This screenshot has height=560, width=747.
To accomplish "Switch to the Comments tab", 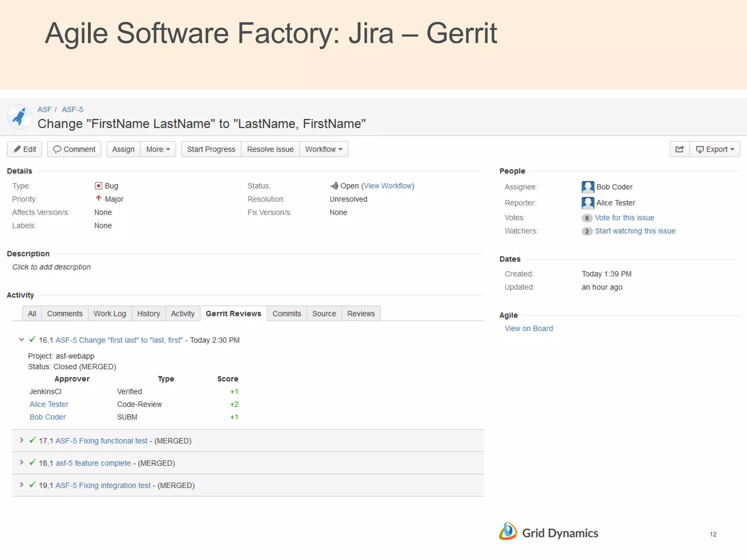I will 65,314.
